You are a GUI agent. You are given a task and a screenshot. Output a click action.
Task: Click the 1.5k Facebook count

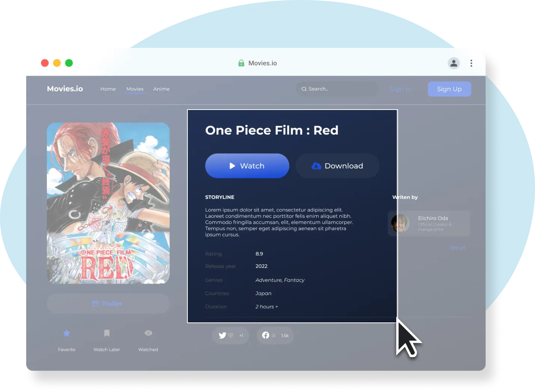pyautogui.click(x=285, y=336)
